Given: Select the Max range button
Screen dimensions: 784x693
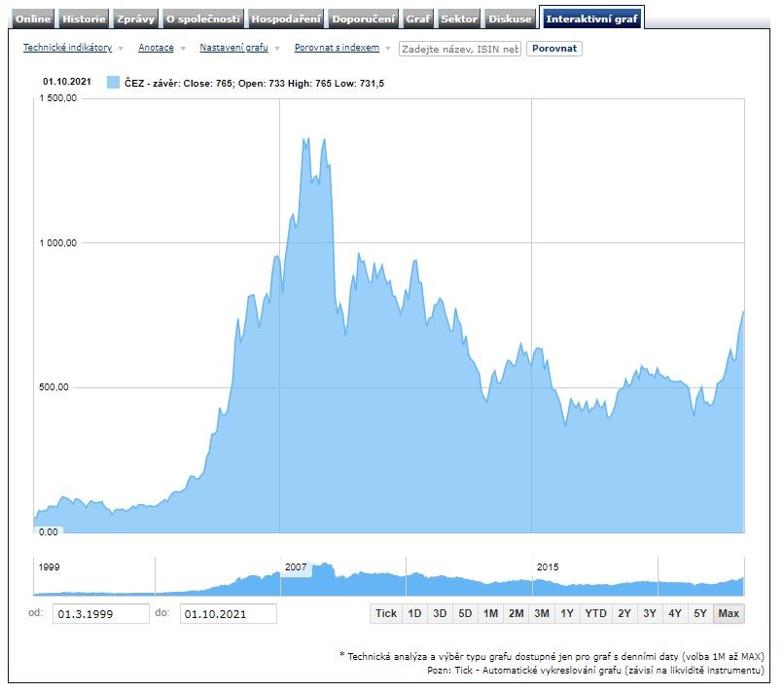Looking at the screenshot, I should point(729,613).
